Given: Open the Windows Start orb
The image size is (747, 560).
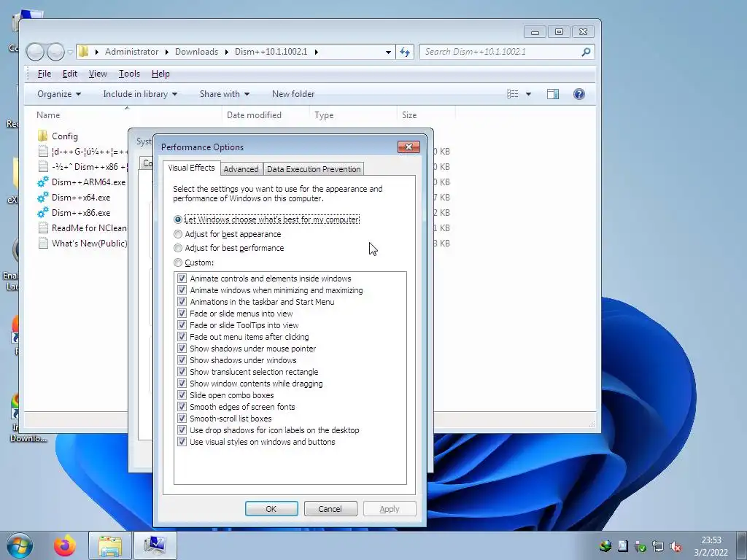Looking at the screenshot, I should [20, 545].
